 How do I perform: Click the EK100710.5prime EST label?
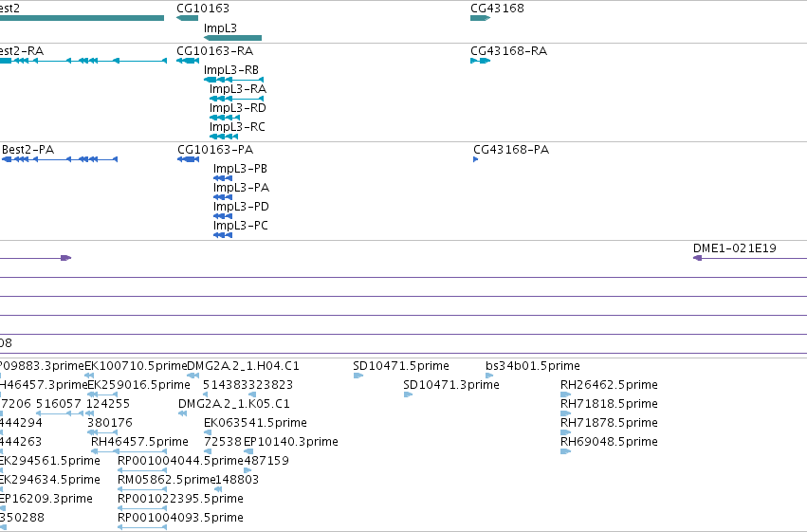click(136, 366)
